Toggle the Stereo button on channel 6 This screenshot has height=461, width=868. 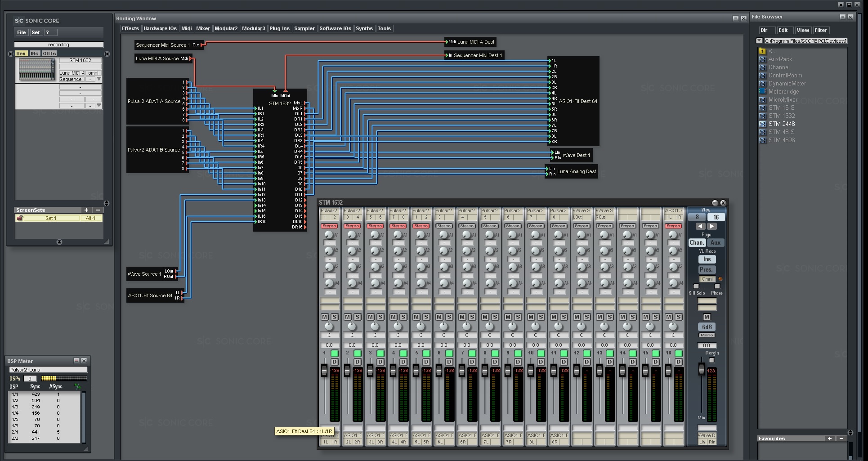(x=444, y=226)
